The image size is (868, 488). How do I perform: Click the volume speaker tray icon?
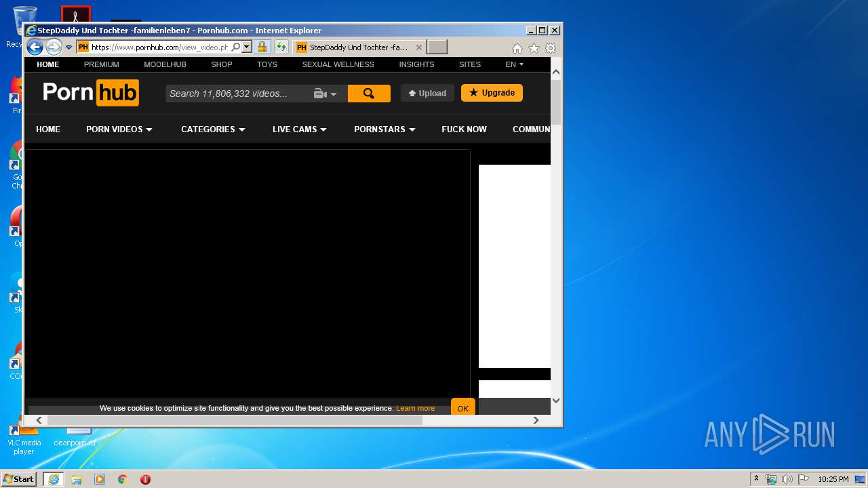click(787, 479)
